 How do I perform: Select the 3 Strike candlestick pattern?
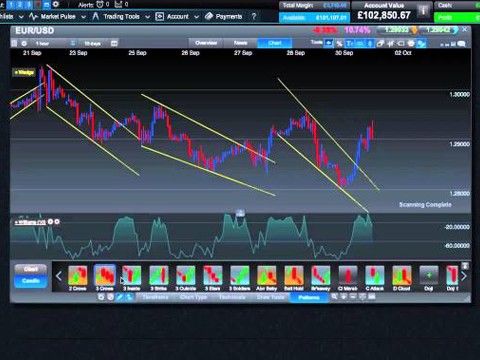[159, 278]
